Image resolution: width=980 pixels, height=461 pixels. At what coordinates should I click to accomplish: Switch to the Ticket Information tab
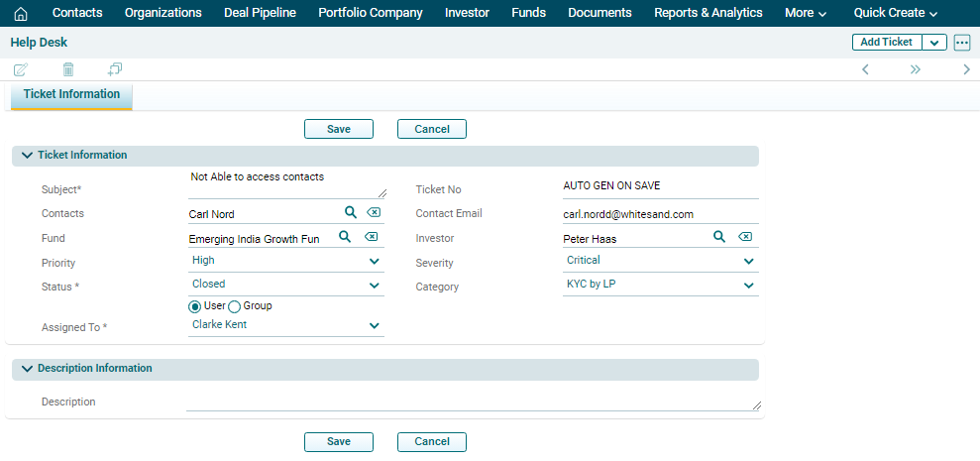pyautogui.click(x=71, y=95)
